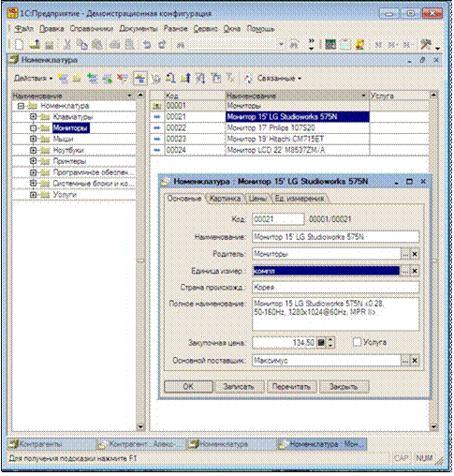Click the Add new item icon in list toolbar
Viewport: 454px width, 476px height.
click(x=63, y=79)
